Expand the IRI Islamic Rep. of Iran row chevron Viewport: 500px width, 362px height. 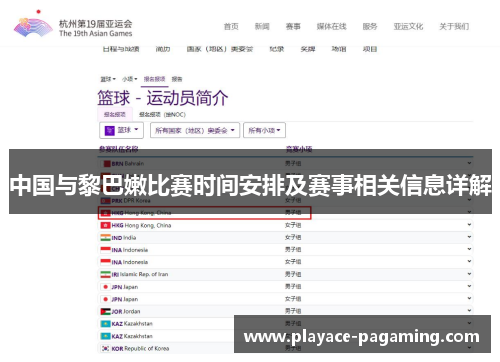[x=469, y=274]
